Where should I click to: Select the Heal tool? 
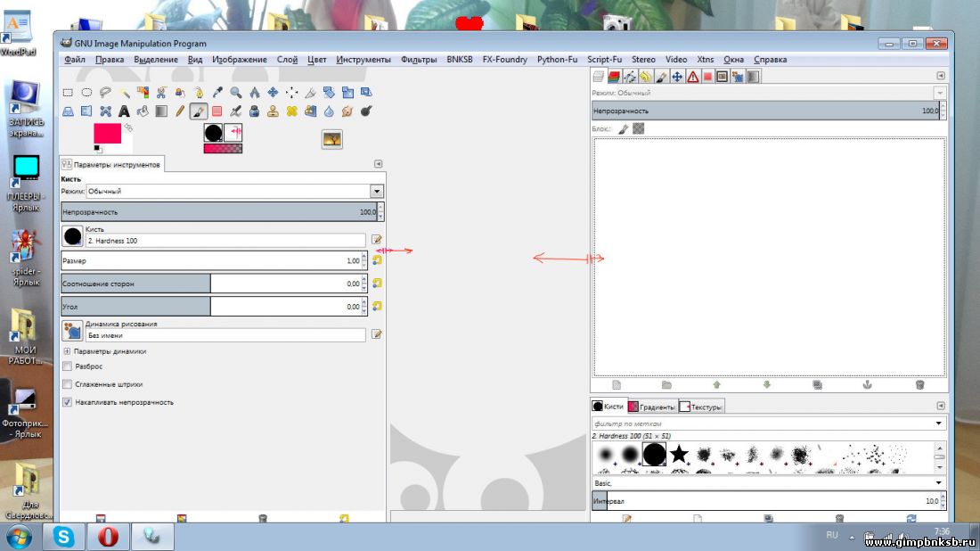[292, 111]
